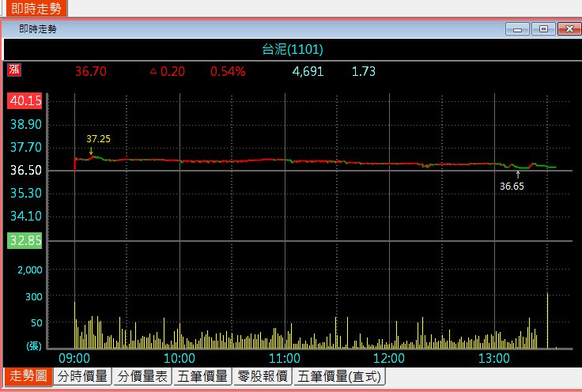Open the 分時價量 tab
The height and width of the screenshot is (392, 582).
click(x=84, y=377)
